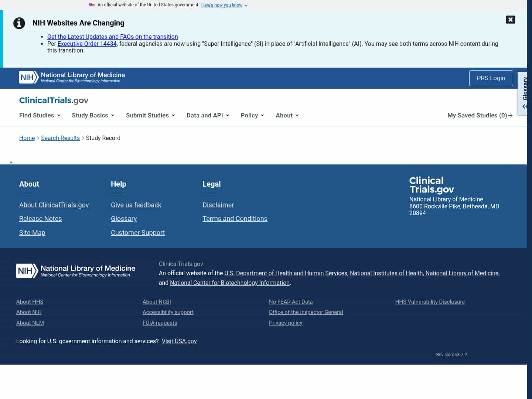Open Customer Support link
The height and width of the screenshot is (399, 532).
coord(138,233)
